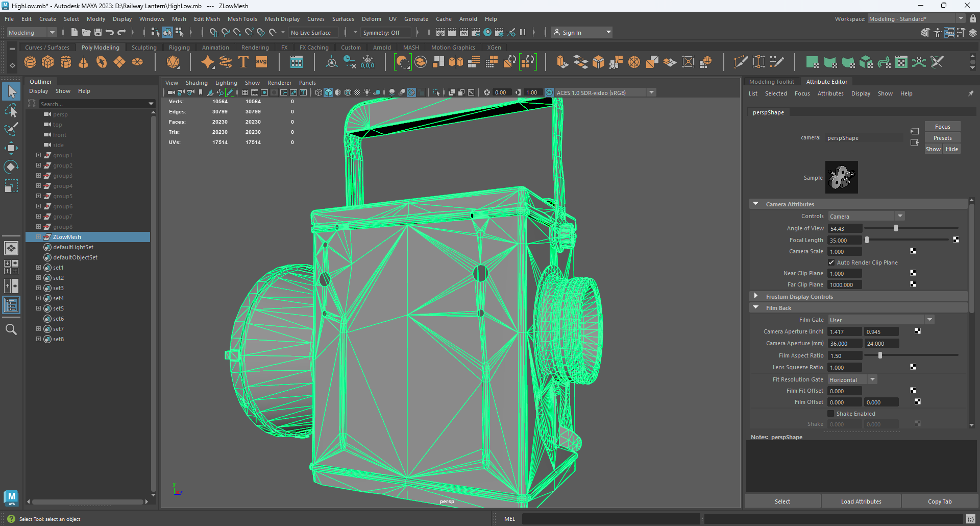Image resolution: width=980 pixels, height=526 pixels.
Task: Click the Poly Text tool icon
Action: pos(243,62)
